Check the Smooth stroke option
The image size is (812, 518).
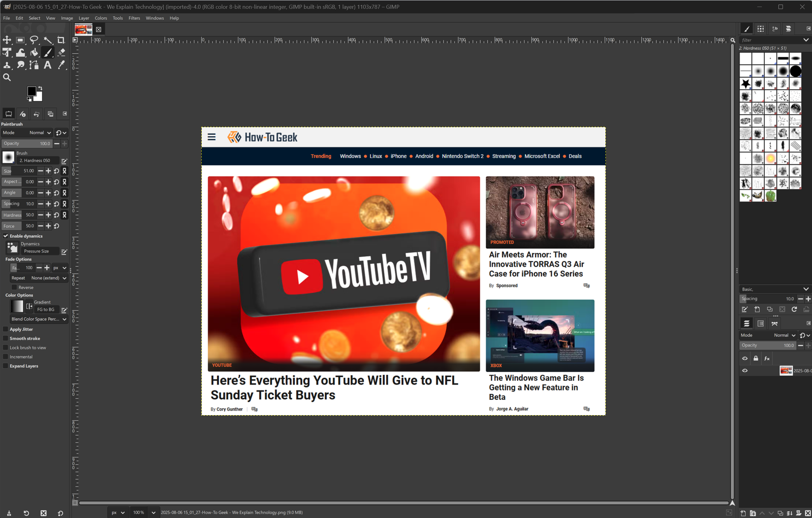click(6, 338)
